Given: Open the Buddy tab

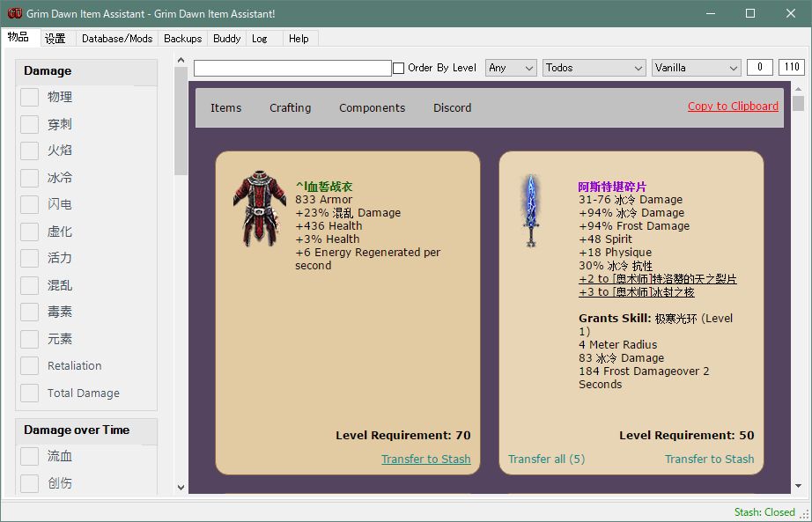Looking at the screenshot, I should point(227,39).
